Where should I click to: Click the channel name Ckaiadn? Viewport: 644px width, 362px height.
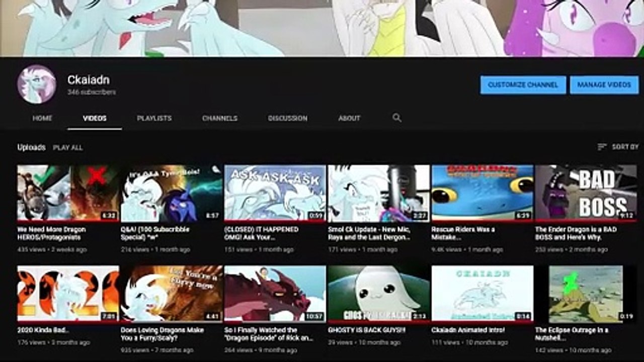pos(88,80)
